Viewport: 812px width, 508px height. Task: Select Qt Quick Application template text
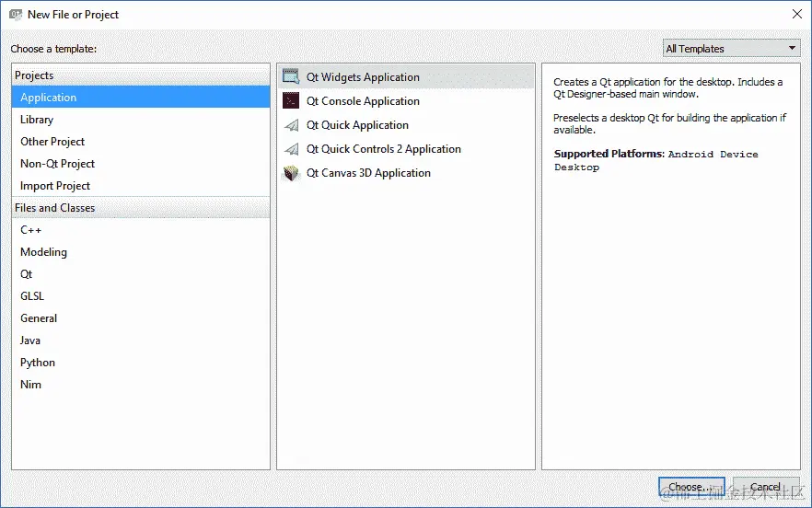tap(357, 125)
